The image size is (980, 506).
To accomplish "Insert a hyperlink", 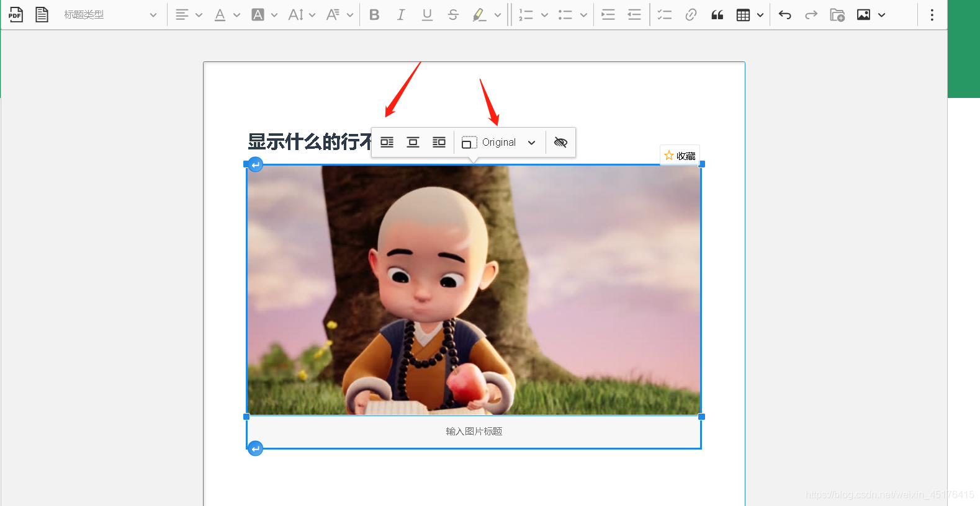I will pos(691,14).
